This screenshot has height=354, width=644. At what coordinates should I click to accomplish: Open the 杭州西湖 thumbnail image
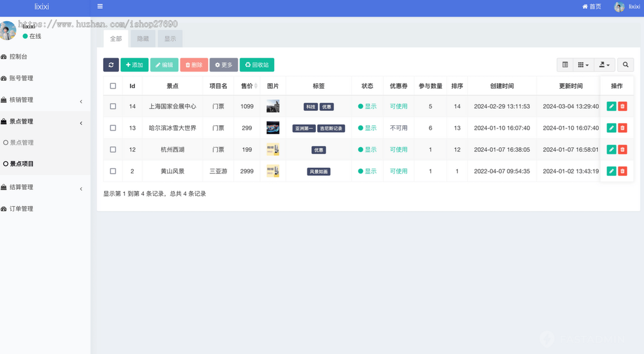[x=273, y=149]
